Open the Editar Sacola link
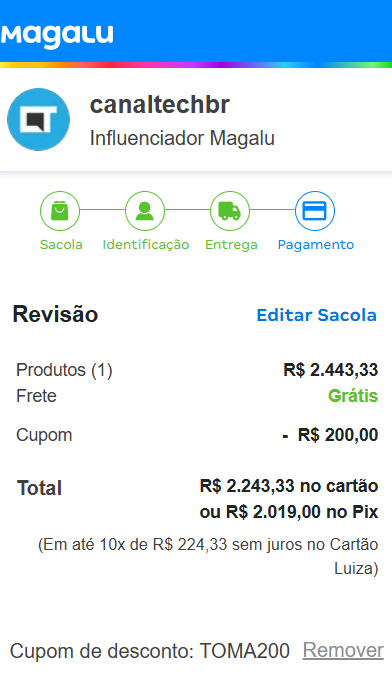The height and width of the screenshot is (683, 392). (317, 315)
